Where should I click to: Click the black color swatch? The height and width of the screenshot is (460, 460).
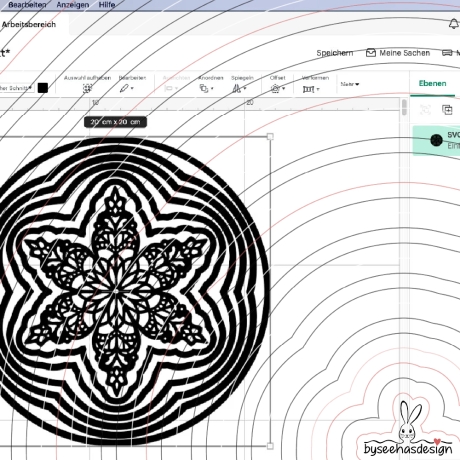point(43,88)
